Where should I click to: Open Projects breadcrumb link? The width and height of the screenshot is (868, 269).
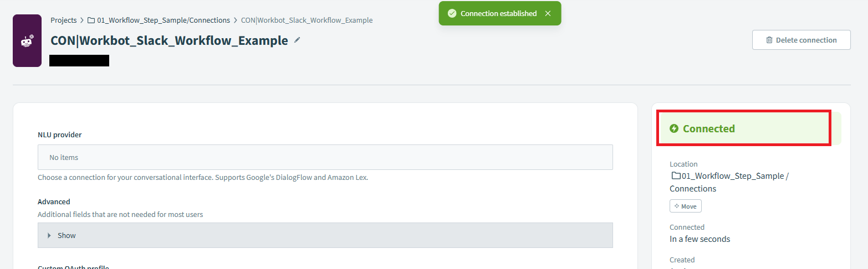pos(64,20)
